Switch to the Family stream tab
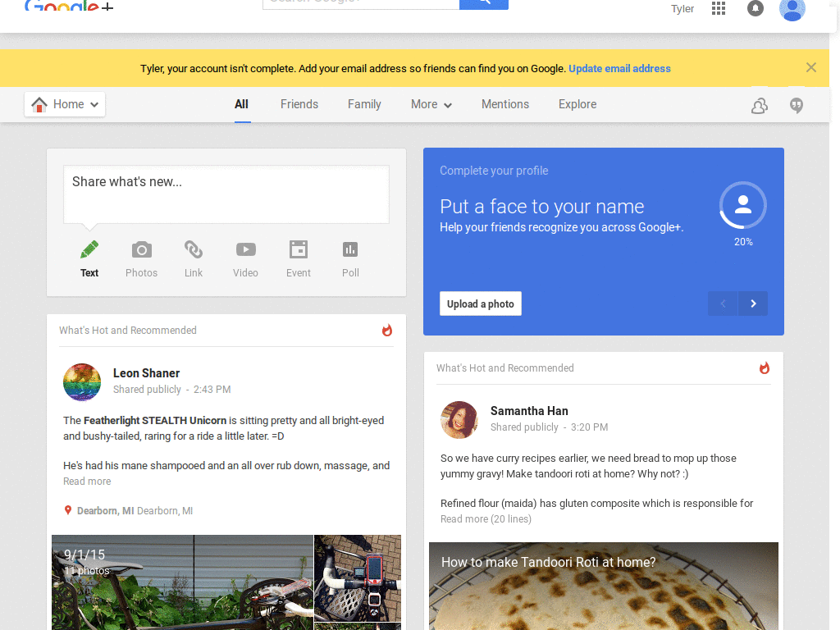Image resolution: width=840 pixels, height=630 pixels. (364, 104)
